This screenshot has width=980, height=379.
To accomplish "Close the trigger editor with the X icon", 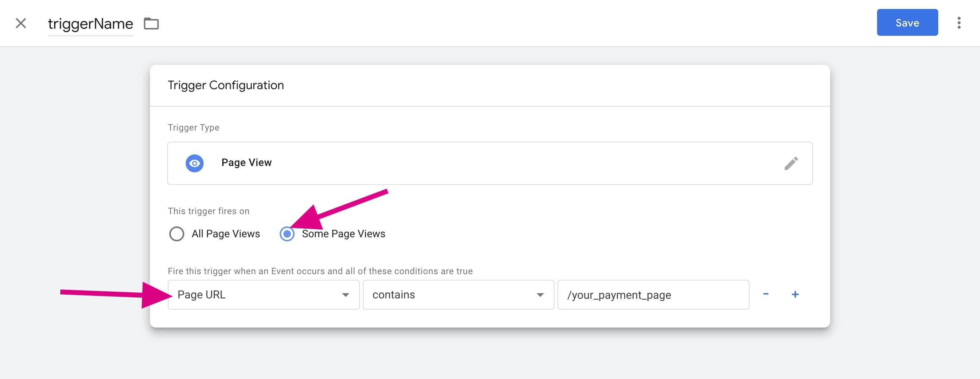I will pos(21,23).
